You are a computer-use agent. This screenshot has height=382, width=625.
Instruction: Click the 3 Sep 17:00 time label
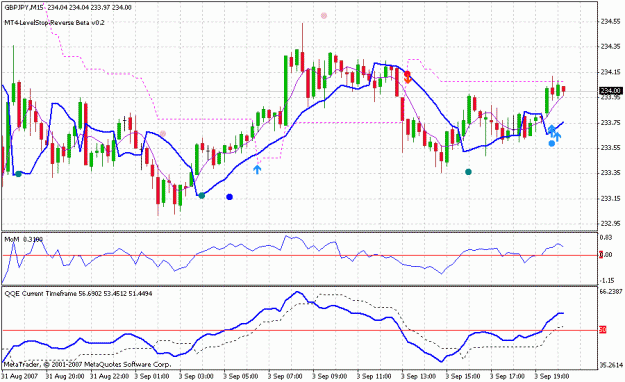tap(507, 376)
